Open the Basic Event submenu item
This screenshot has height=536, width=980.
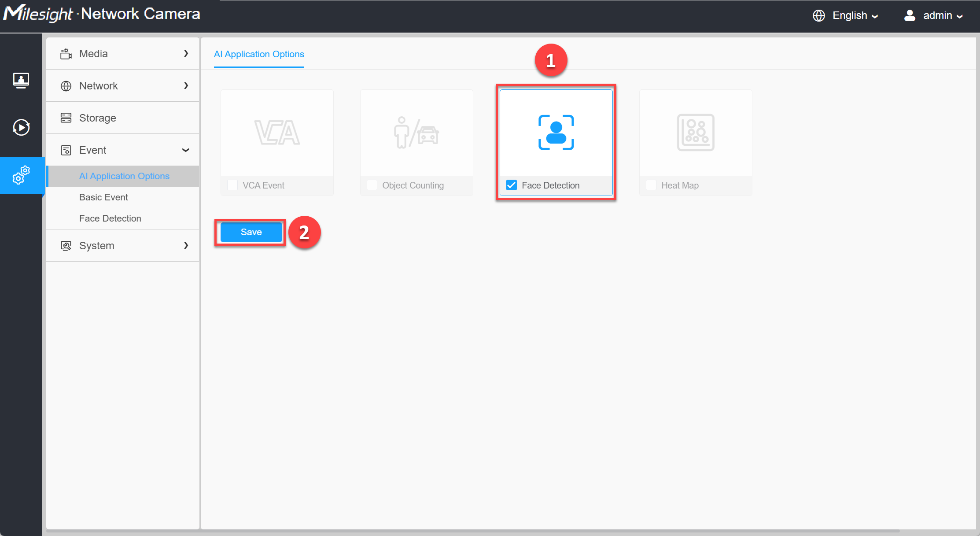point(123,197)
